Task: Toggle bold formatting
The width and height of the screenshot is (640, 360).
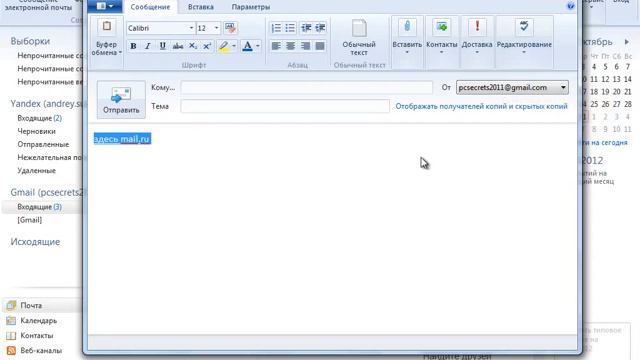Action: [x=133, y=46]
